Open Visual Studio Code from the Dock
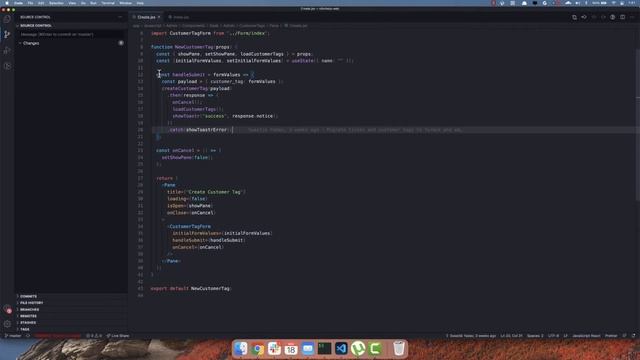640x360 pixels. (341, 349)
